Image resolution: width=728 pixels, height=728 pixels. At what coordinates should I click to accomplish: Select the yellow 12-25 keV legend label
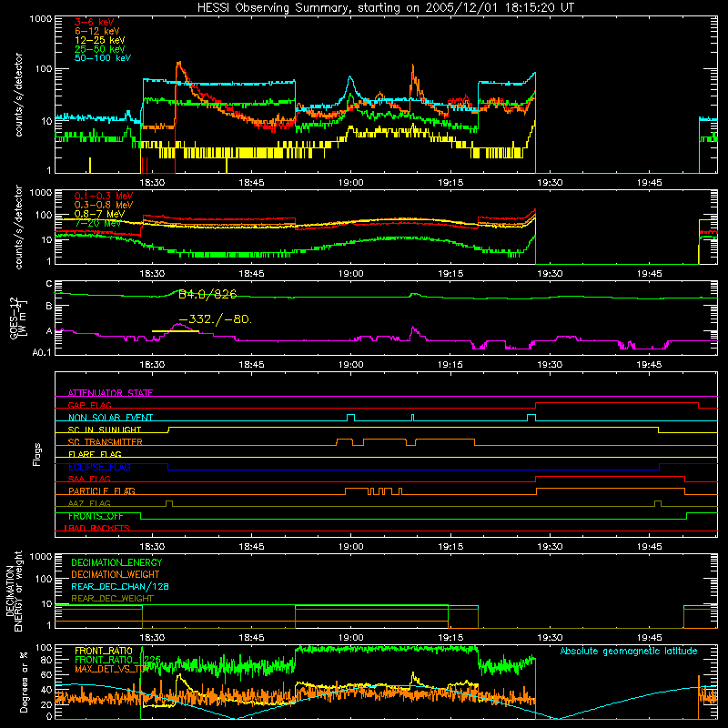click(x=100, y=40)
